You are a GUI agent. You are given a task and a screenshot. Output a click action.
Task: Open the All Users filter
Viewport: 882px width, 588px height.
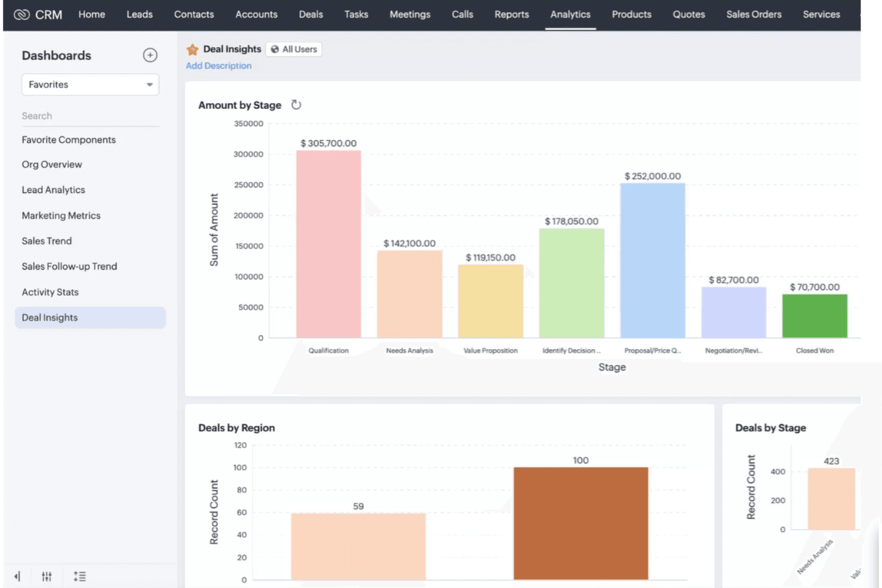tap(294, 49)
